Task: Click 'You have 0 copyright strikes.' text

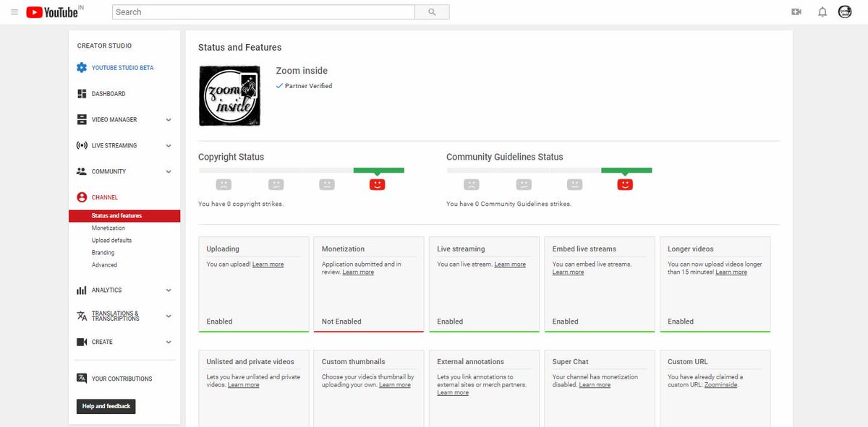Action: [x=241, y=204]
